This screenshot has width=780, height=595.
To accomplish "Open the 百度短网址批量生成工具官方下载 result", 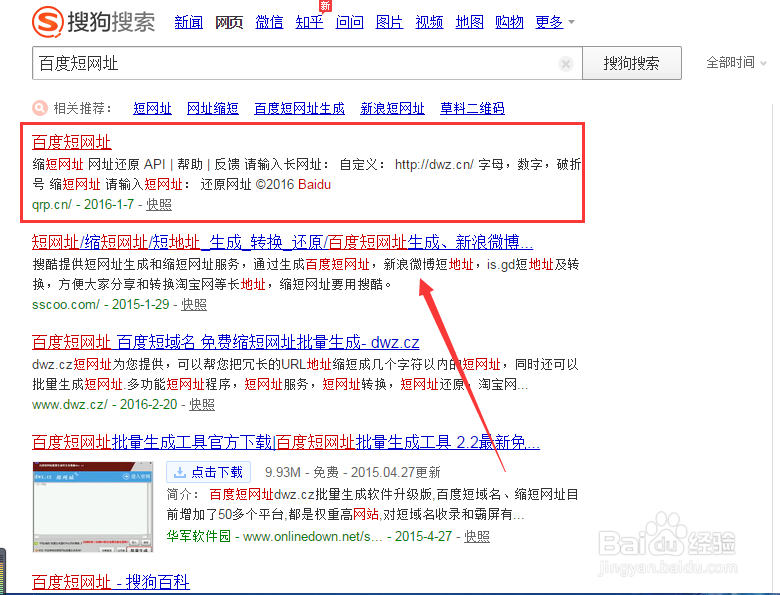I will tap(286, 442).
